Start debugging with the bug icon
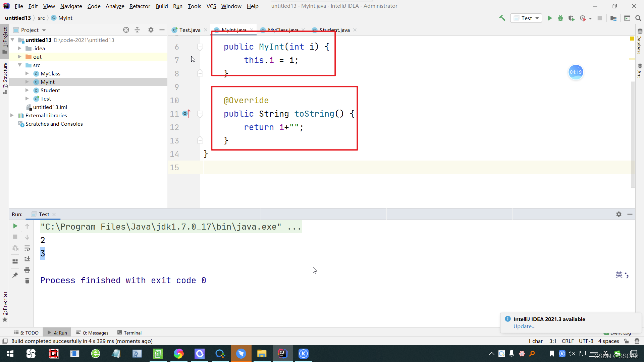Viewport: 644px width, 362px height. click(x=560, y=18)
